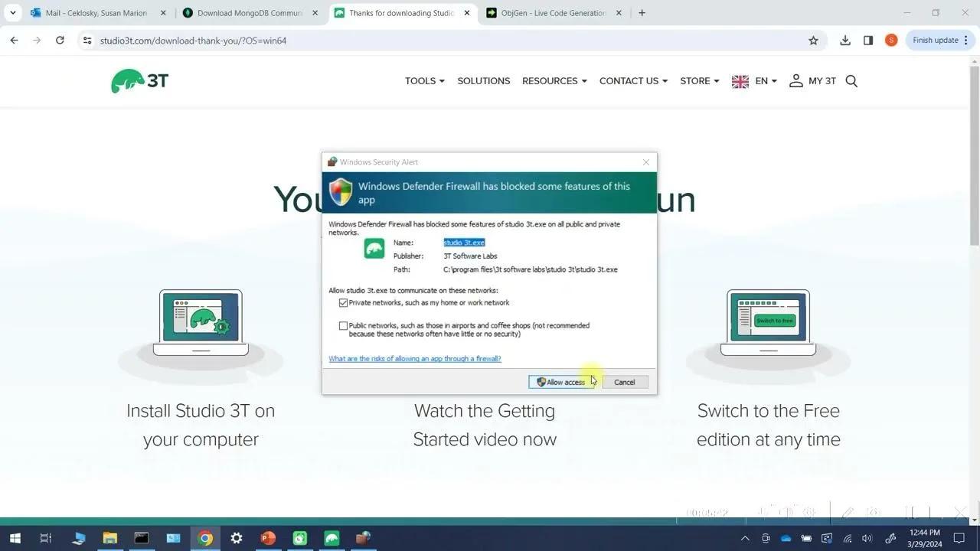Expand the CONTACT US dropdown

click(x=633, y=81)
